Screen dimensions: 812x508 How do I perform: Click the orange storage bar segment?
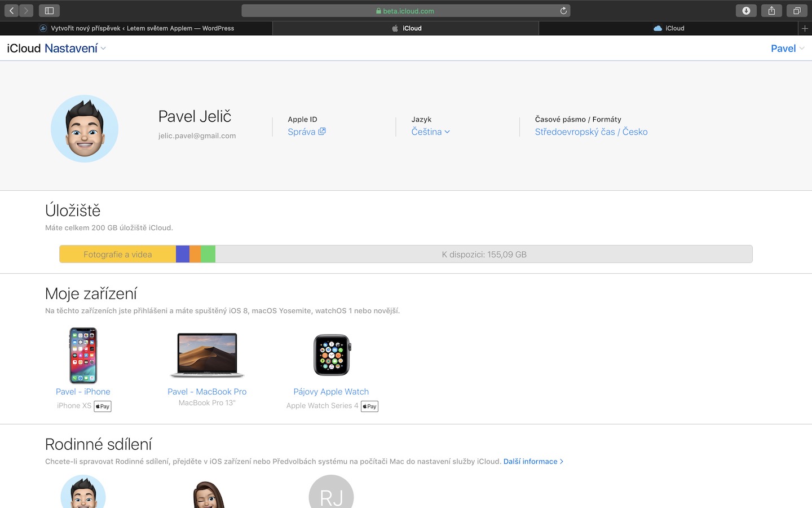click(195, 254)
